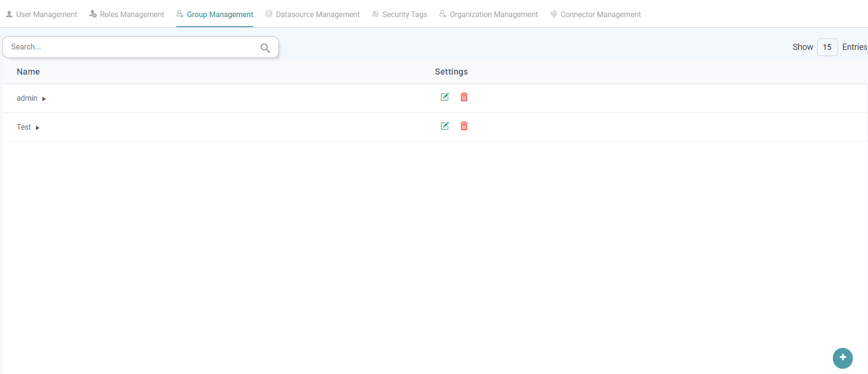Select the Group Management tab

(x=215, y=14)
